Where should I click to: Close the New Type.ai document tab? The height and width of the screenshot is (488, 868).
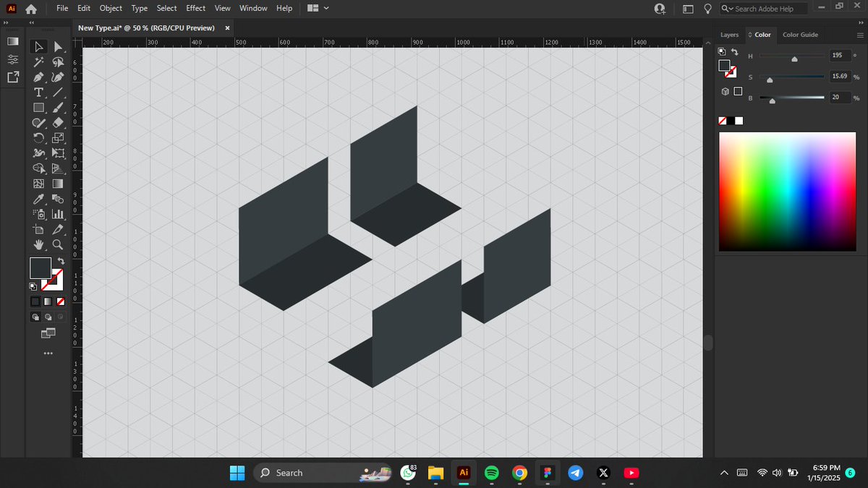pyautogui.click(x=227, y=28)
